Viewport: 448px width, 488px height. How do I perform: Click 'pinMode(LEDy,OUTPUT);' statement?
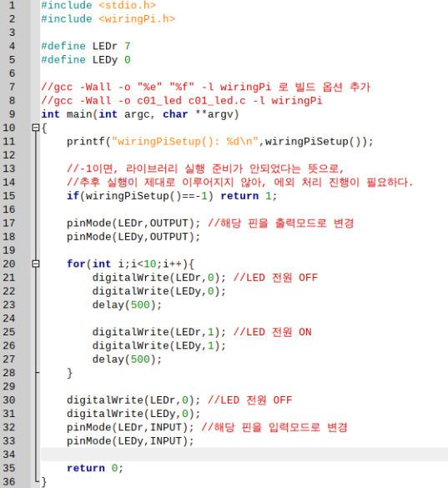click(x=133, y=237)
